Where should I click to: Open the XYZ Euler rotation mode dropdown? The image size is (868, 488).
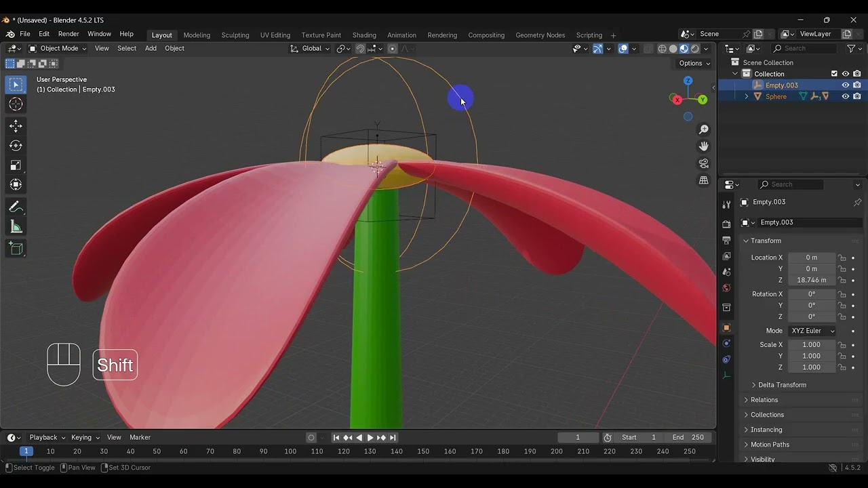point(812,331)
